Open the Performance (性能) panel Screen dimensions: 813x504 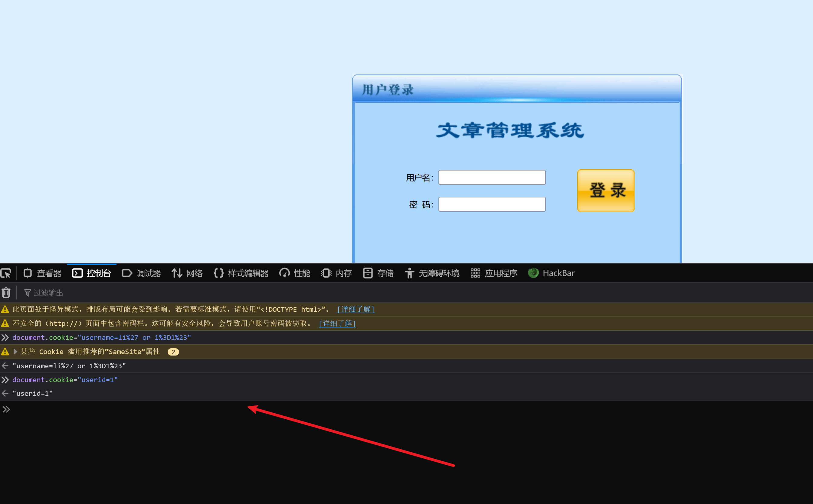coord(295,273)
